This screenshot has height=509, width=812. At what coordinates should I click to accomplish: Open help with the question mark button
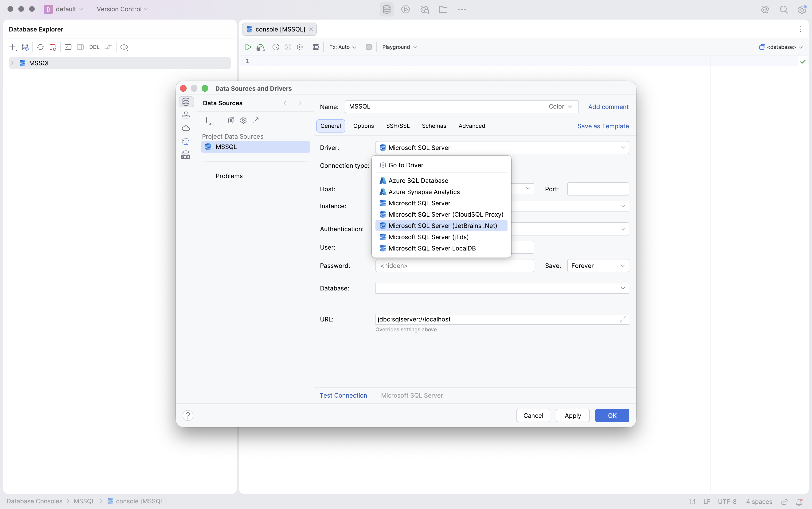tap(188, 415)
